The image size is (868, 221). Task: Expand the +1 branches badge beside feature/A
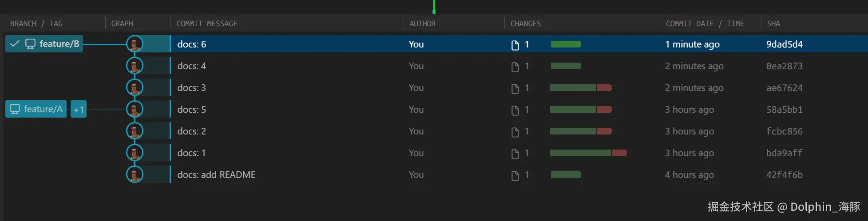79,110
